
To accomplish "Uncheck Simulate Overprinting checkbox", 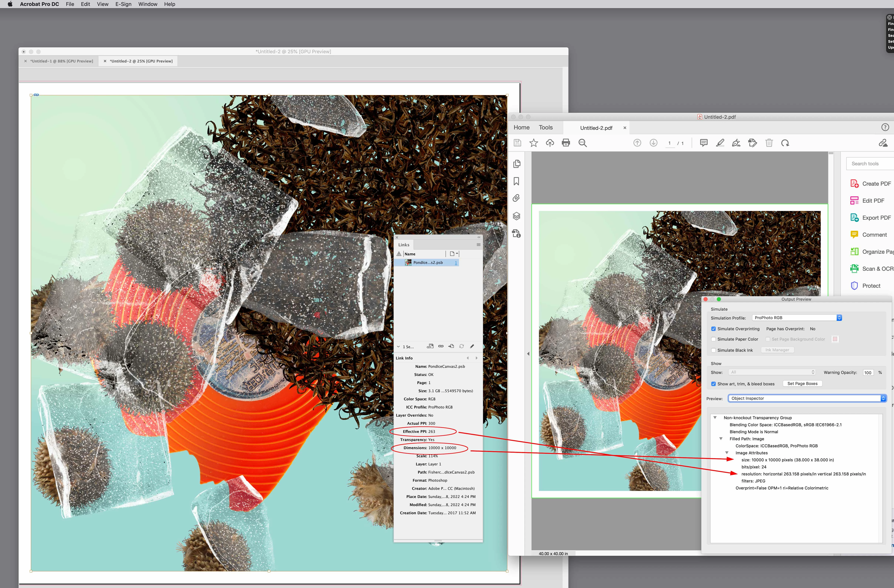I will point(713,329).
